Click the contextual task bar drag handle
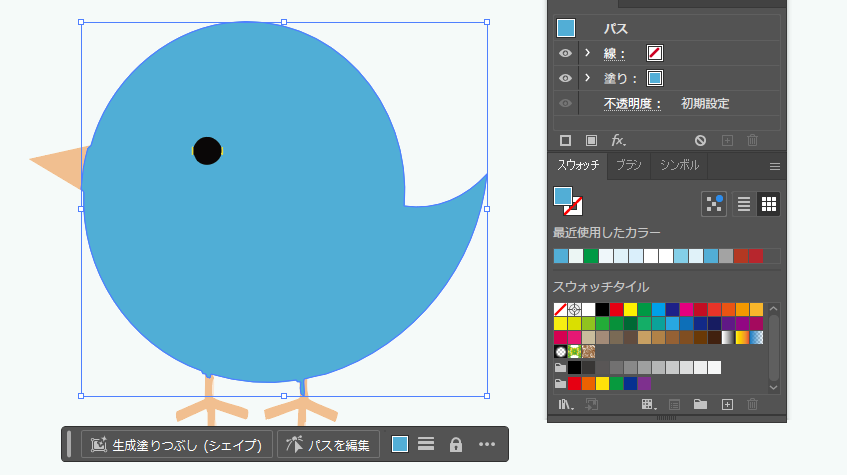 69,444
